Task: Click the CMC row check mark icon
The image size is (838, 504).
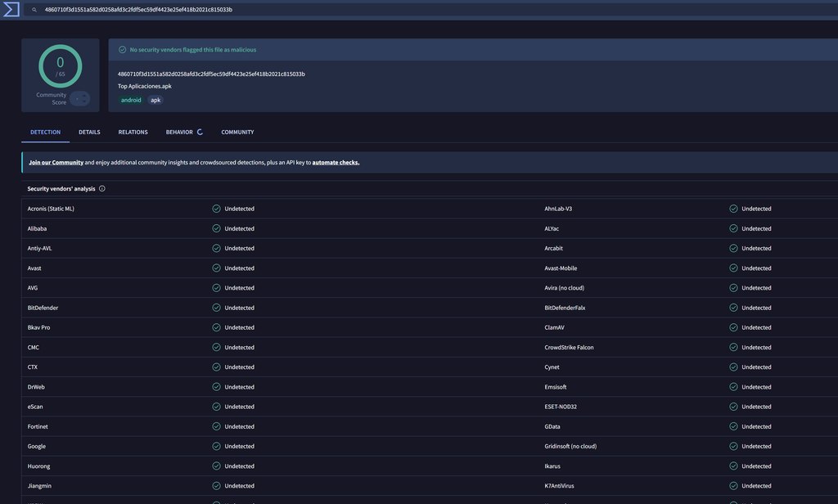Action: coord(216,348)
